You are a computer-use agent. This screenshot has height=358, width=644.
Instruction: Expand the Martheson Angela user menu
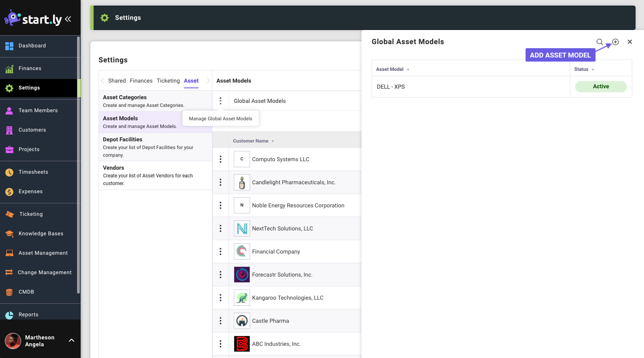[71, 341]
